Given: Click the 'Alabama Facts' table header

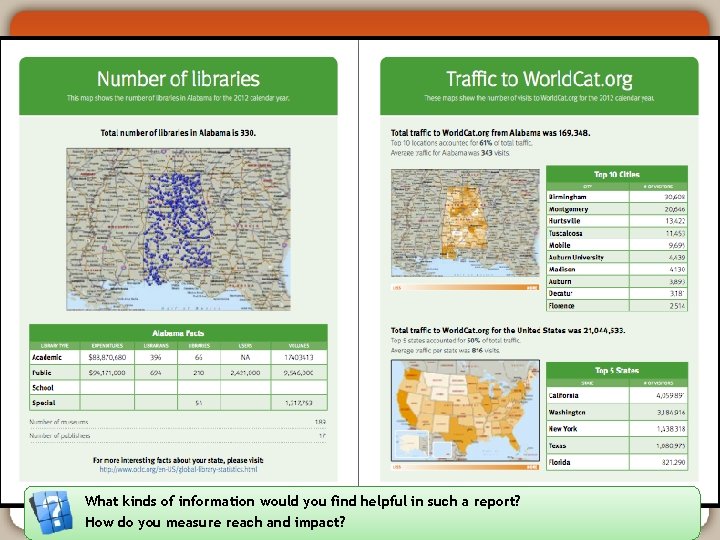Looking at the screenshot, I should click(x=178, y=333).
